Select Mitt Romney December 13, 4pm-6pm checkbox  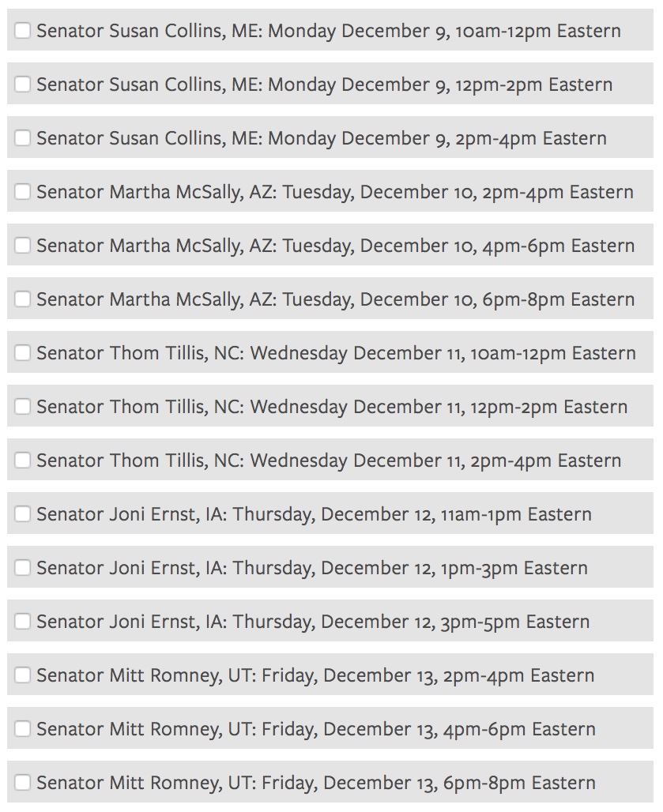(22, 729)
